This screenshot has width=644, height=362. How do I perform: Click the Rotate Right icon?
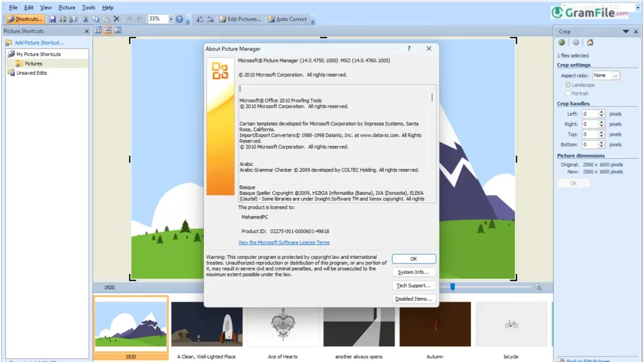click(210, 19)
